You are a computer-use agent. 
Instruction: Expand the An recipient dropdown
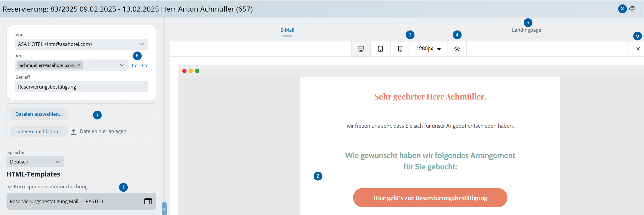click(122, 65)
